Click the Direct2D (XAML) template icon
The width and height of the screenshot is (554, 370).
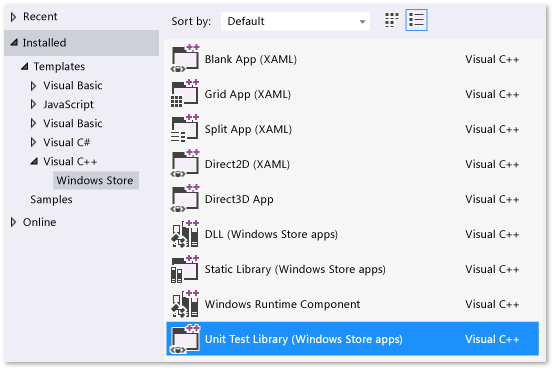[x=185, y=163]
